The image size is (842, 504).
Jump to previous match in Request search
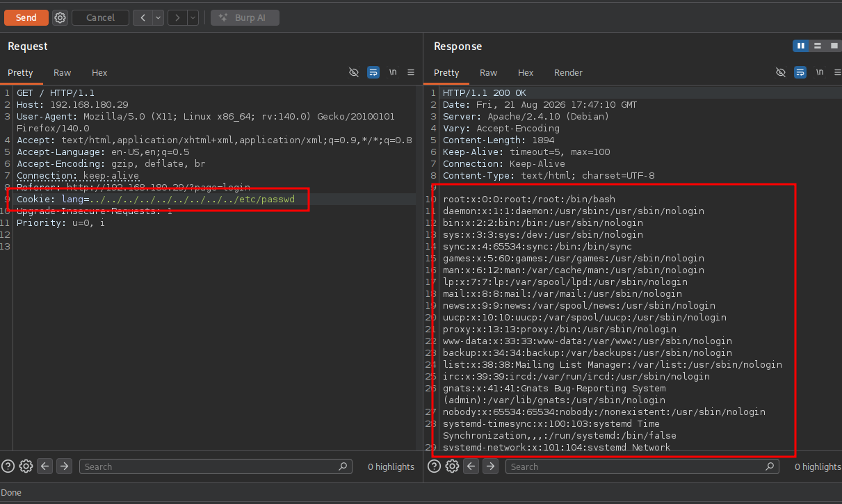coord(45,466)
